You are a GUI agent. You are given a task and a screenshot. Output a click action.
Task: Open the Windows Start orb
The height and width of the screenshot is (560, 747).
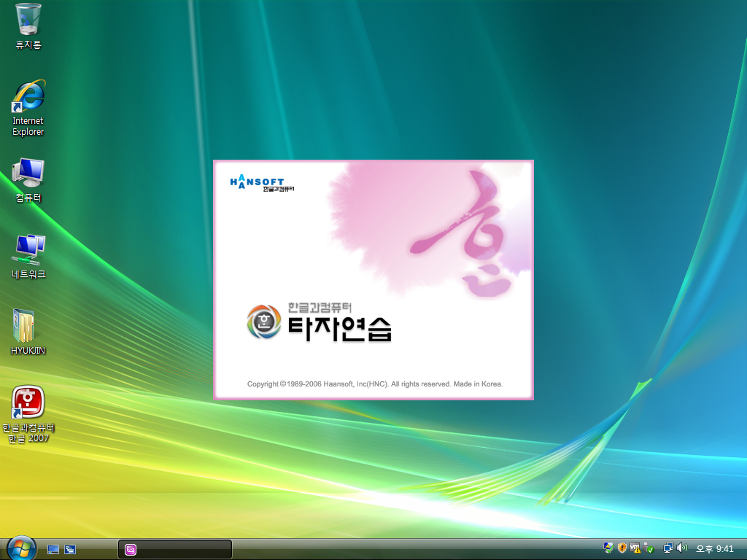pyautogui.click(x=21, y=548)
